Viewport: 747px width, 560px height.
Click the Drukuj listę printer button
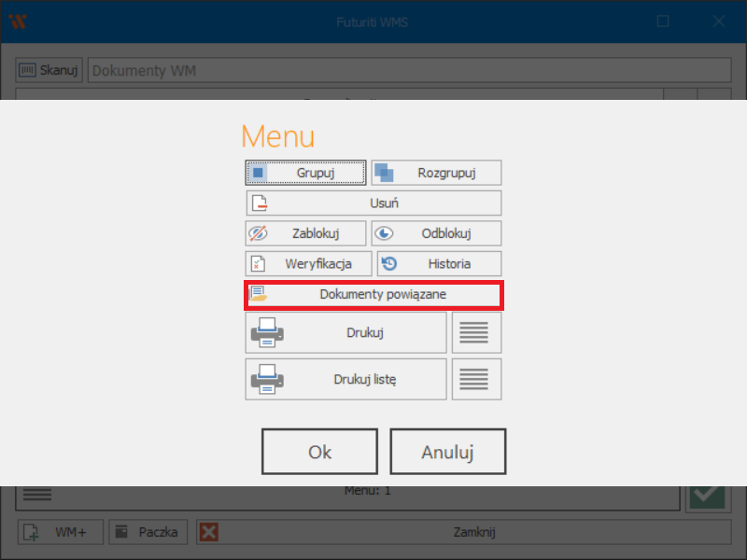(346, 379)
